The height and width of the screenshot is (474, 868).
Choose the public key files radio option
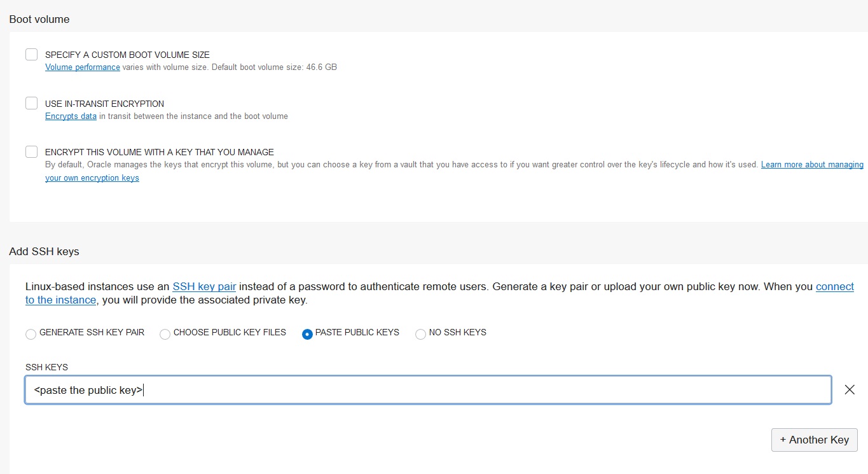165,334
